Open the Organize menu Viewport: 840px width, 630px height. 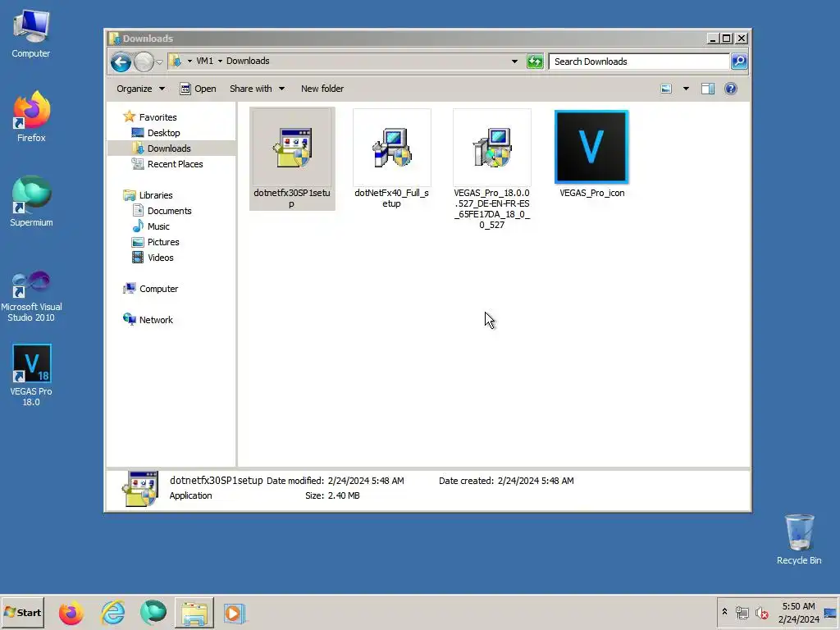pos(140,89)
